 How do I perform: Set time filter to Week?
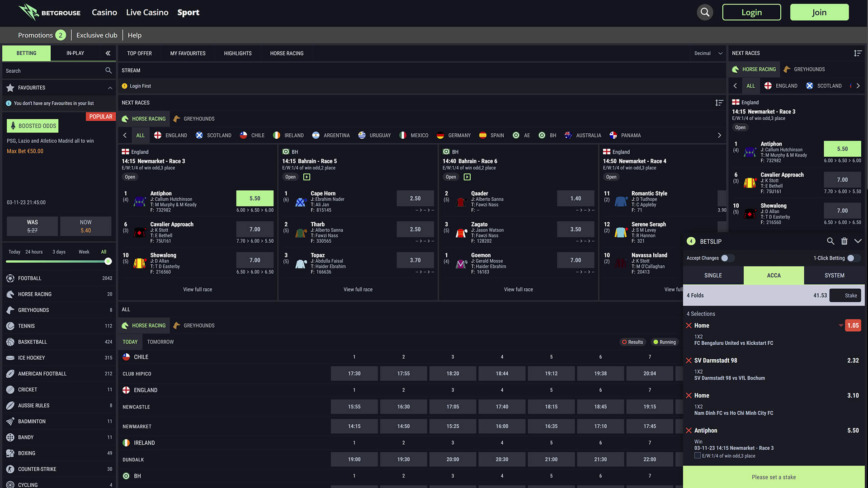tap(84, 252)
